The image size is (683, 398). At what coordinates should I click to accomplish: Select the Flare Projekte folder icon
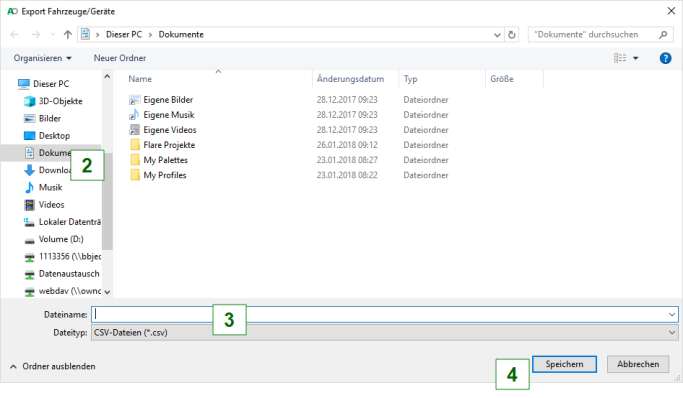(x=135, y=145)
